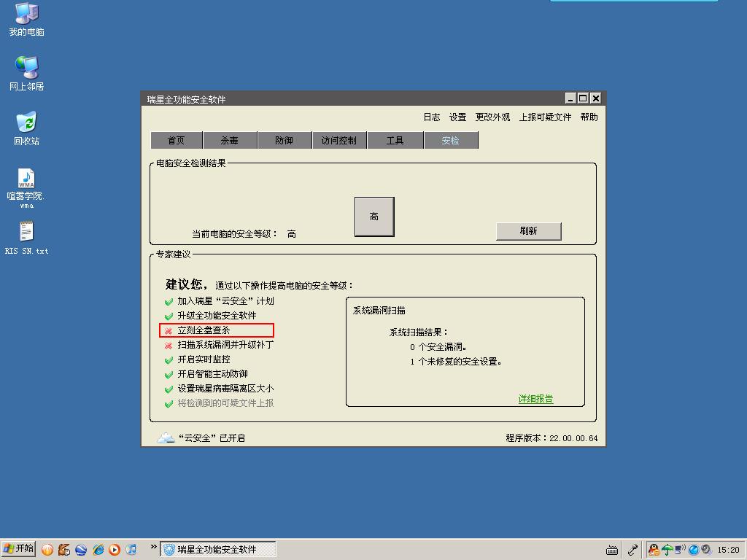Open the 更改外观 menu
The width and height of the screenshot is (747, 560).
click(492, 117)
